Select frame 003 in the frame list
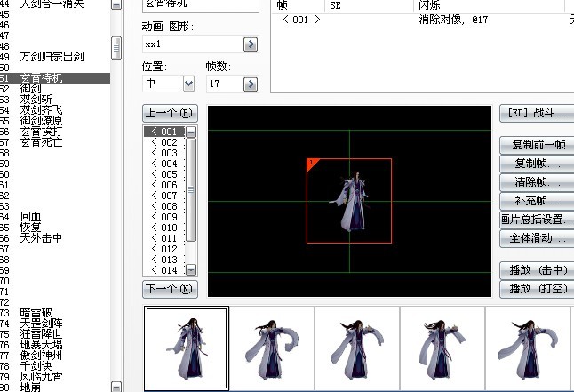 click(x=164, y=153)
